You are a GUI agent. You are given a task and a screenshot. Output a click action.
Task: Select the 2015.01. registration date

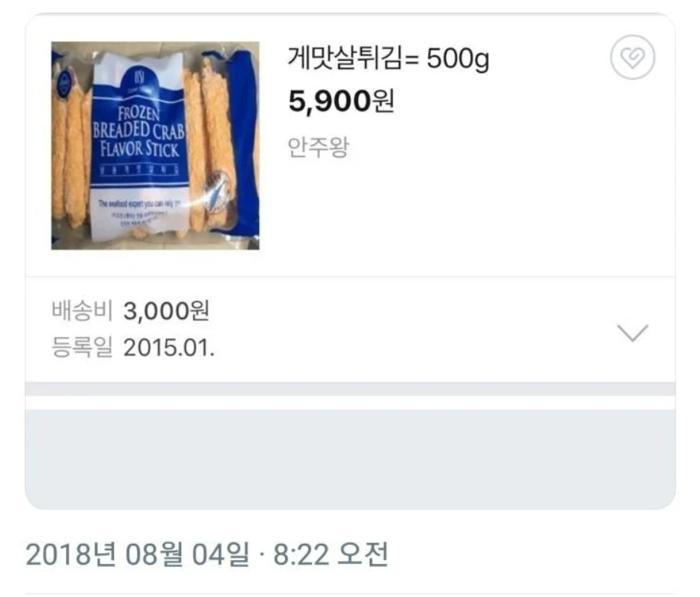(169, 348)
